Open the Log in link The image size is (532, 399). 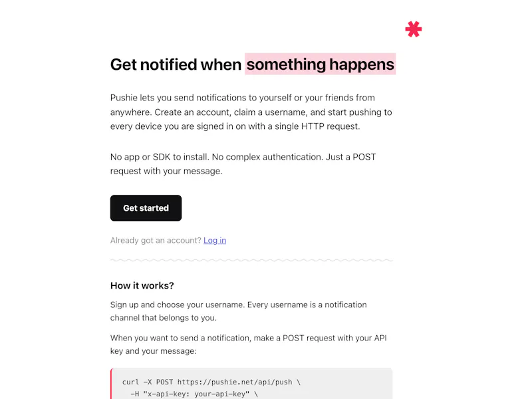(215, 240)
